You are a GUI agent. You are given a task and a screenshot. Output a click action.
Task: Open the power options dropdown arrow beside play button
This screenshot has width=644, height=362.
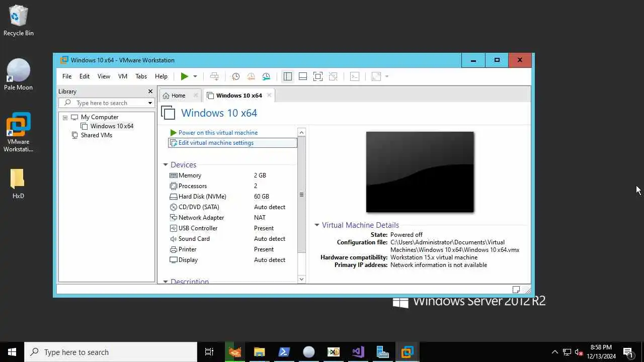tap(195, 76)
